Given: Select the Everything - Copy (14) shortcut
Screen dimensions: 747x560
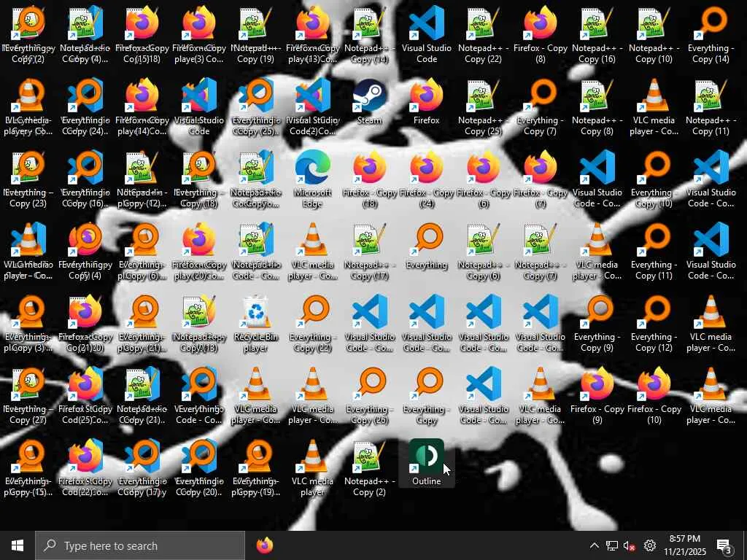Looking at the screenshot, I should 711,36.
